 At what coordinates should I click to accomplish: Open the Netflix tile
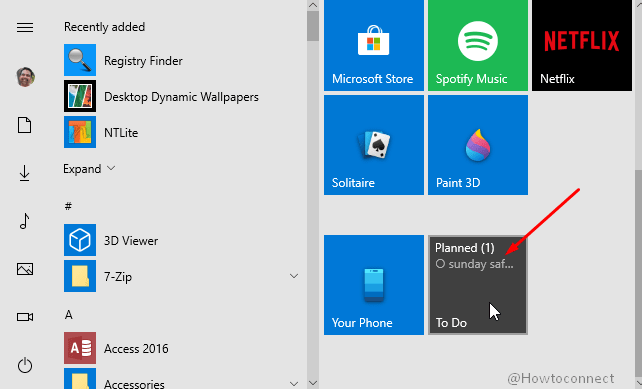click(582, 45)
